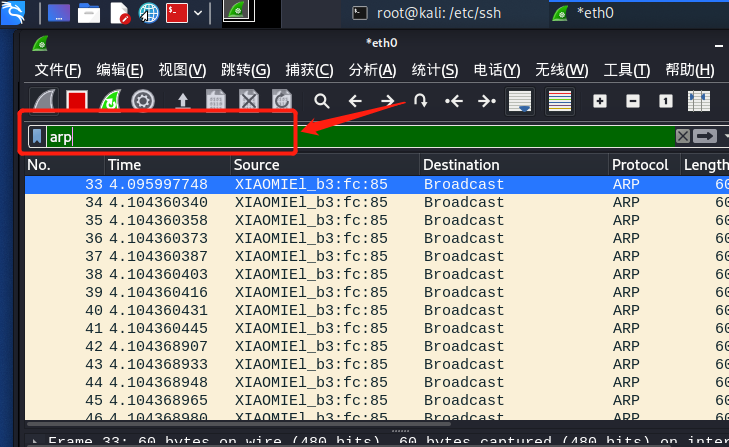Open text editor icon in panel

pyautogui.click(x=119, y=13)
